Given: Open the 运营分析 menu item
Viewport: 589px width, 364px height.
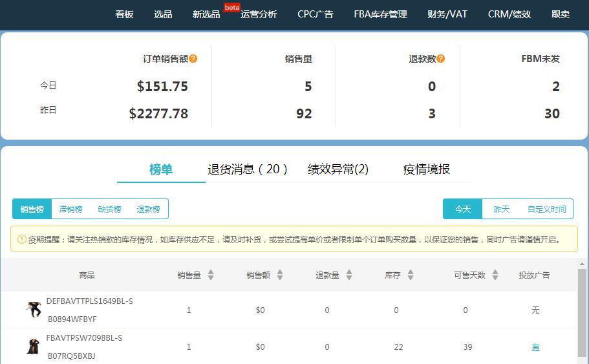Looking at the screenshot, I should [x=259, y=14].
